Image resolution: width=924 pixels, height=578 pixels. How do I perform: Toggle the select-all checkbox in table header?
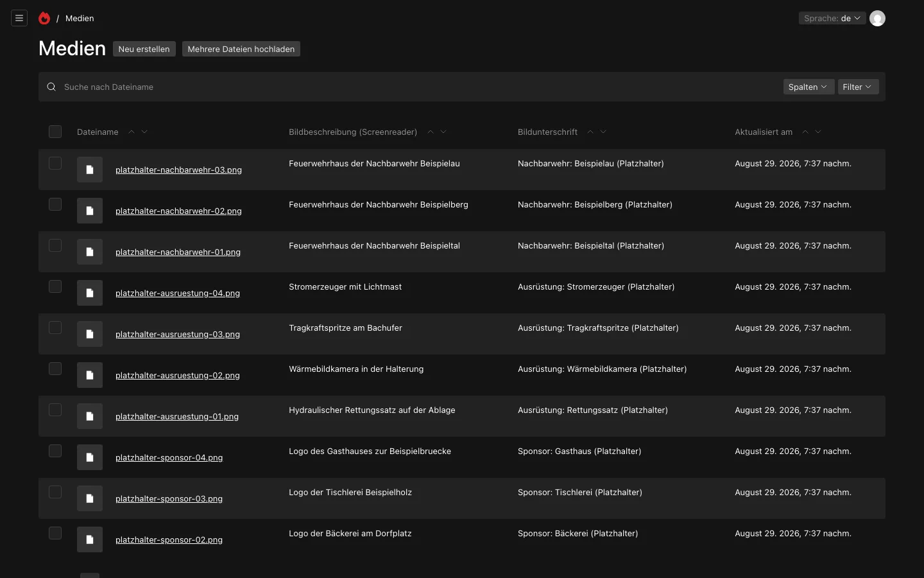(55, 132)
